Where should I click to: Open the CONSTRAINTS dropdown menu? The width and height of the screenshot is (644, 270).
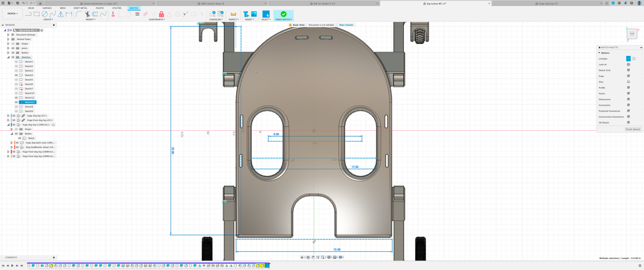click(x=156, y=20)
